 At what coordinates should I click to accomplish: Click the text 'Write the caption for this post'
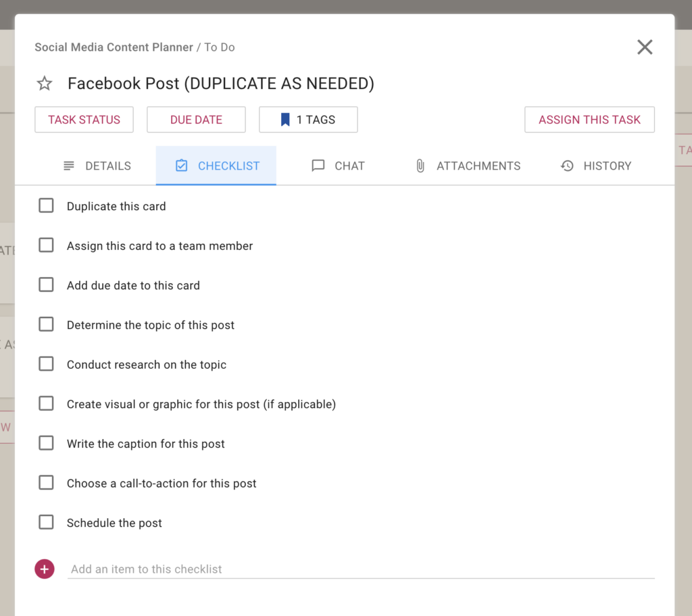146,444
